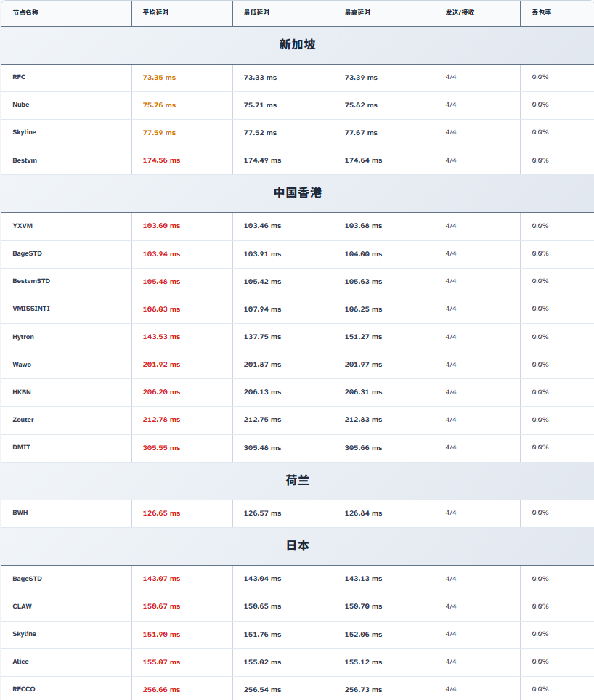This screenshot has height=700, width=594.
Task: Select the Hytron average latency 143.53 ms
Action: (x=161, y=337)
